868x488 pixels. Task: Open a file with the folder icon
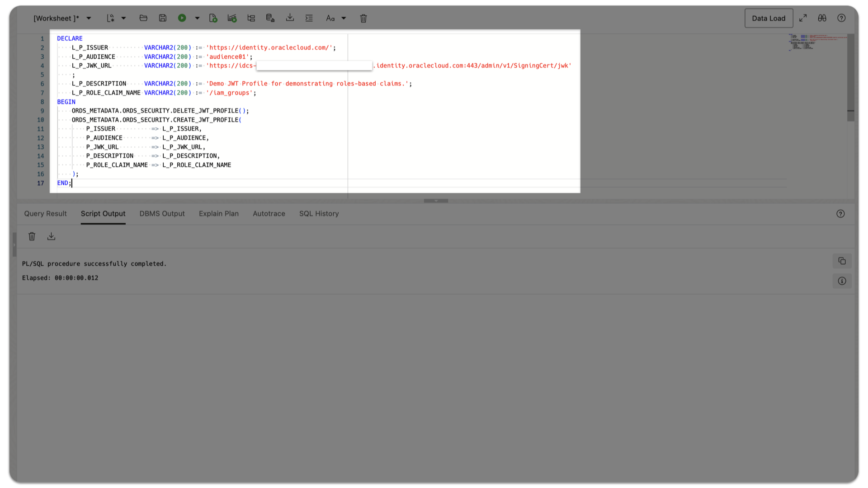143,18
